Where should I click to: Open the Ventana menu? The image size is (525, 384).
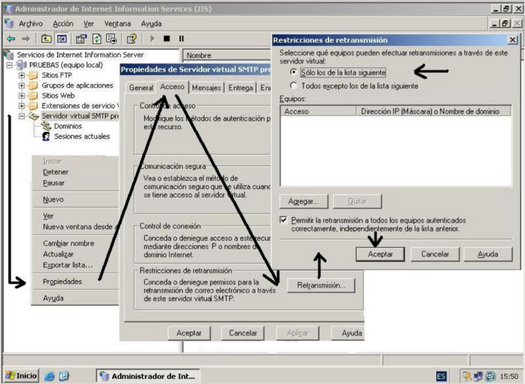tap(118, 24)
